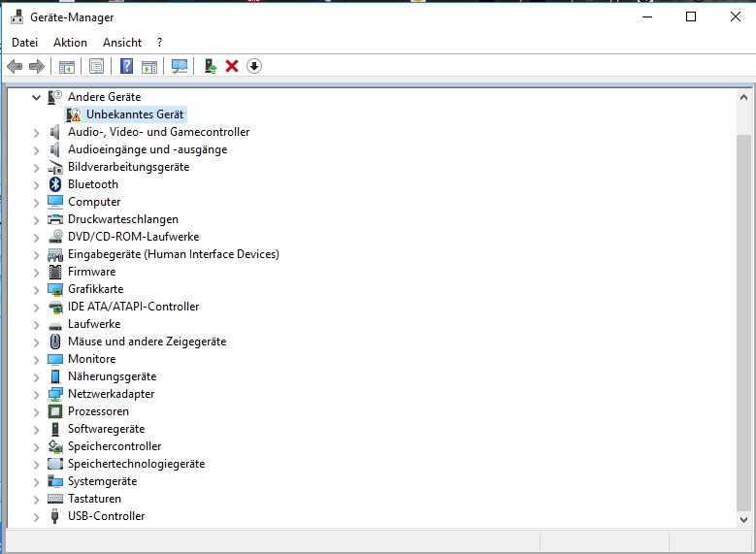Uninstall device red X icon
756x554 pixels.
click(232, 66)
